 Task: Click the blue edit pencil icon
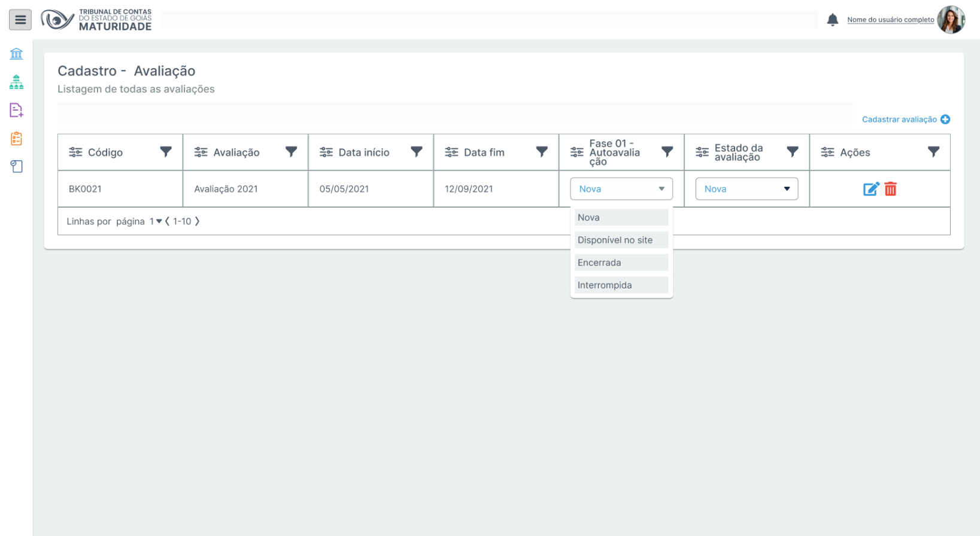pos(870,189)
